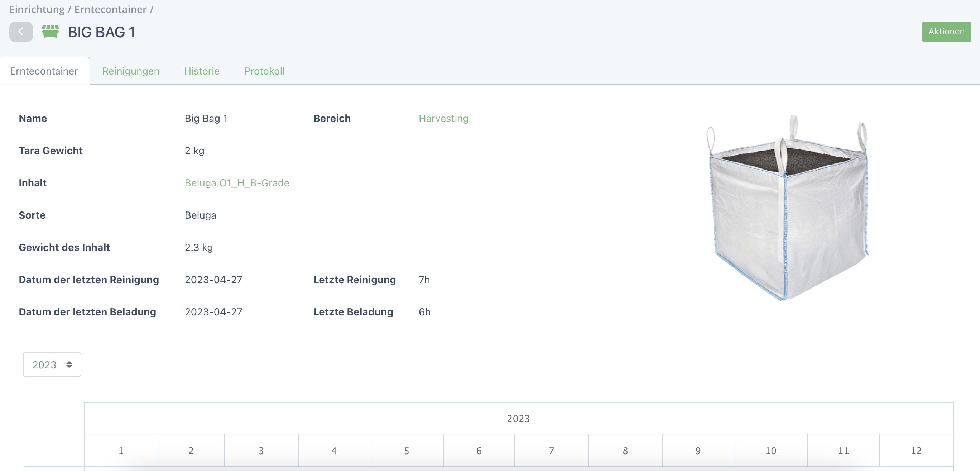The width and height of the screenshot is (980, 471).
Task: Click the Tara Gewicht value '2 kg'
Action: (194, 151)
